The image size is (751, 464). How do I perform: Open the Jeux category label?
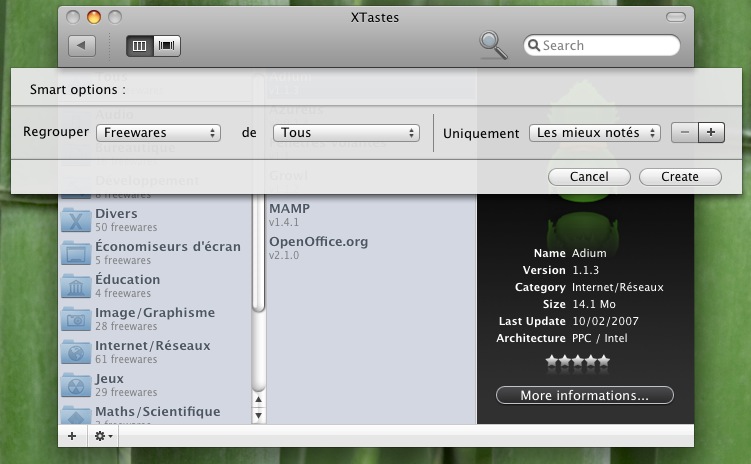(x=110, y=379)
